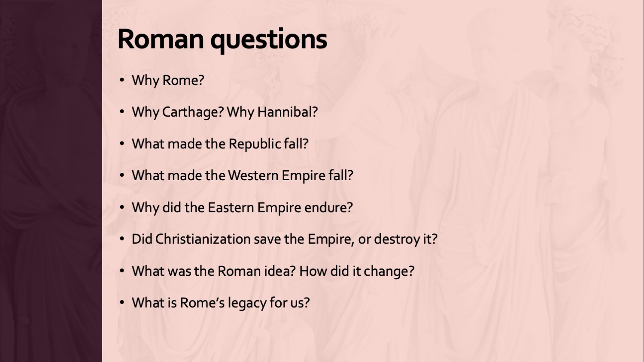This screenshot has width=644, height=362.
Task: Click bullet dot before Rome's legacy question
Action: [x=122, y=303]
